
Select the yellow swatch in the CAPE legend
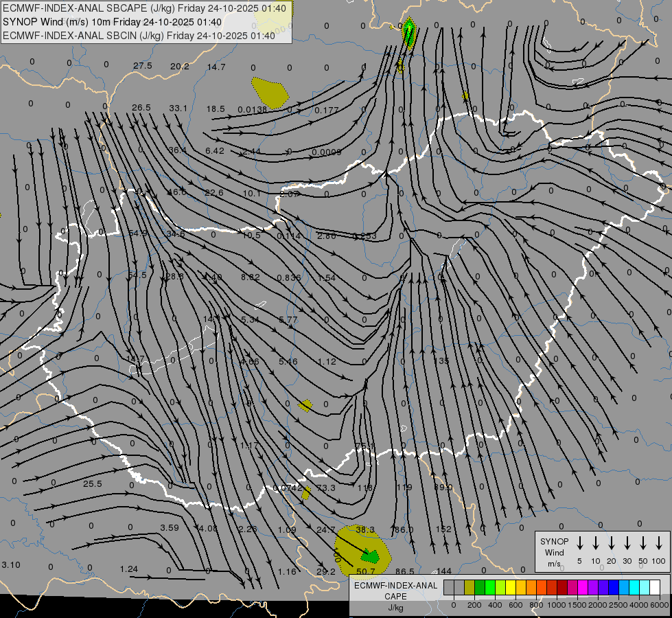[x=511, y=587]
